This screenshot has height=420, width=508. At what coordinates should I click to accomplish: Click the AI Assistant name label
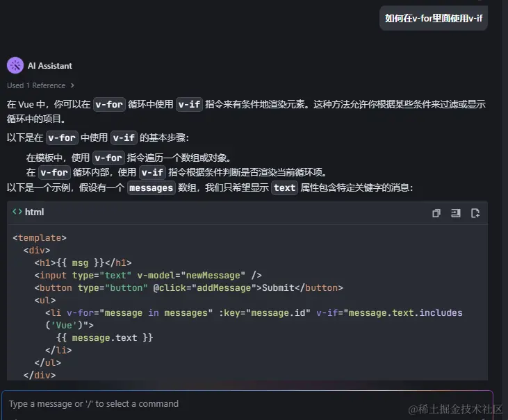pos(50,66)
